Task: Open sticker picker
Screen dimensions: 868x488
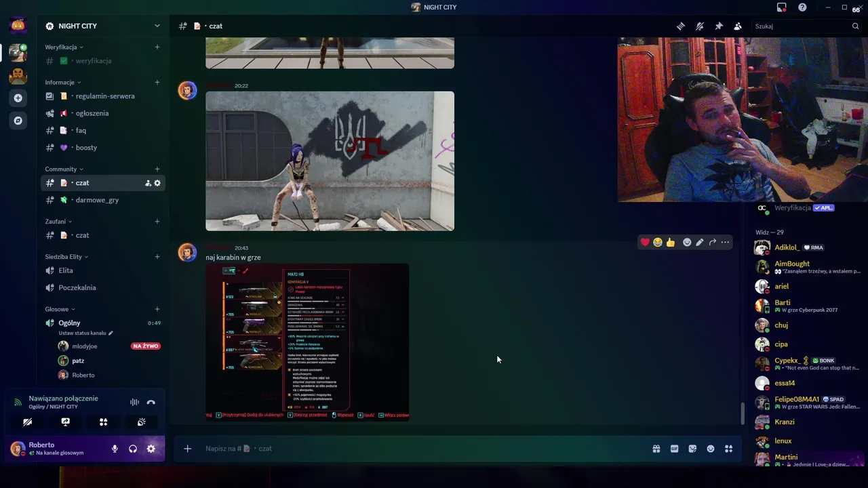Action: [692, 449]
